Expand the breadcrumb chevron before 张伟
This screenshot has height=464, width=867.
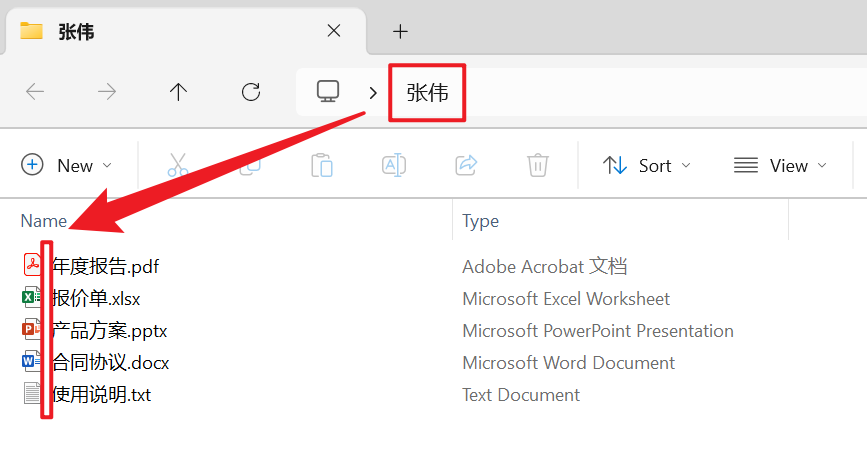coord(373,92)
